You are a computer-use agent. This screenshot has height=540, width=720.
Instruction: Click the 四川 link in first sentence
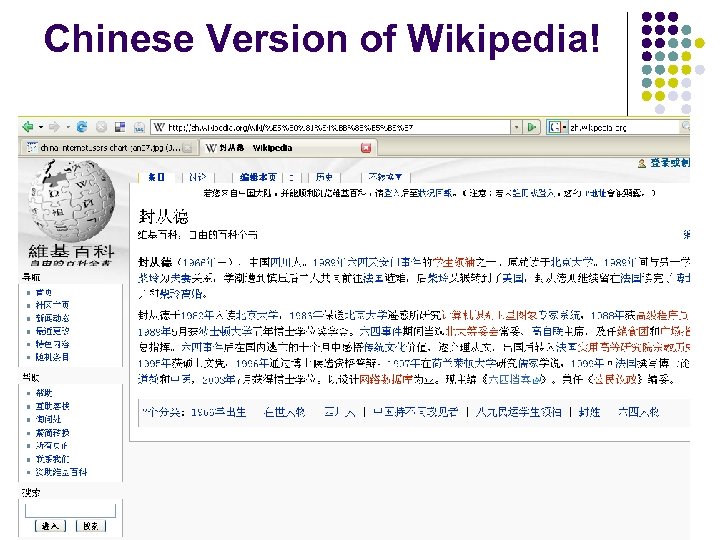click(x=280, y=263)
